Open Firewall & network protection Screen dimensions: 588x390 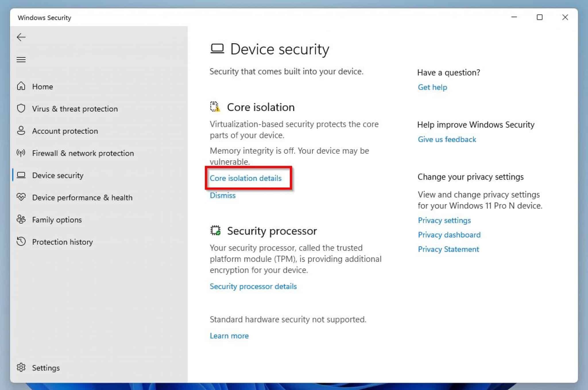[82, 153]
